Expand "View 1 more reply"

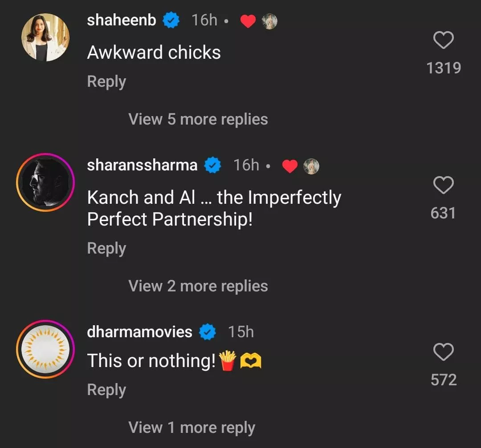click(192, 428)
